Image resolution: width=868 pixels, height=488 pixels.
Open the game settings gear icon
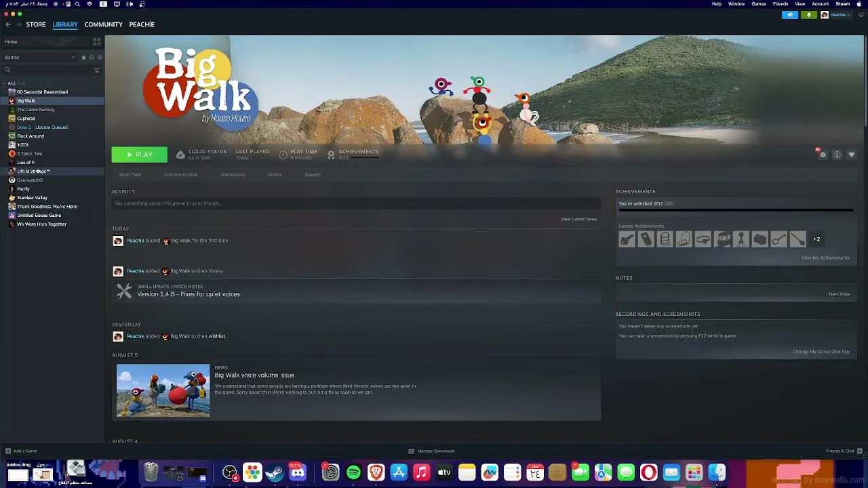(x=823, y=155)
